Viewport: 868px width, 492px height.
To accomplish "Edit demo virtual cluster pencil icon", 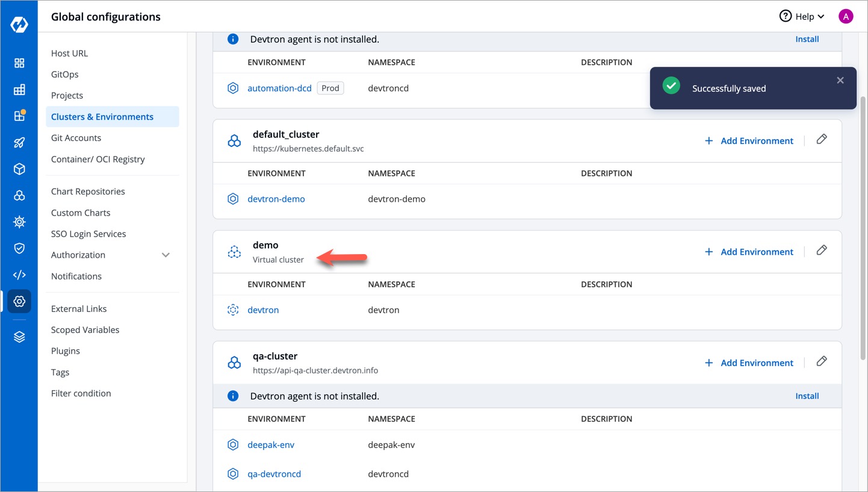I will coord(822,251).
